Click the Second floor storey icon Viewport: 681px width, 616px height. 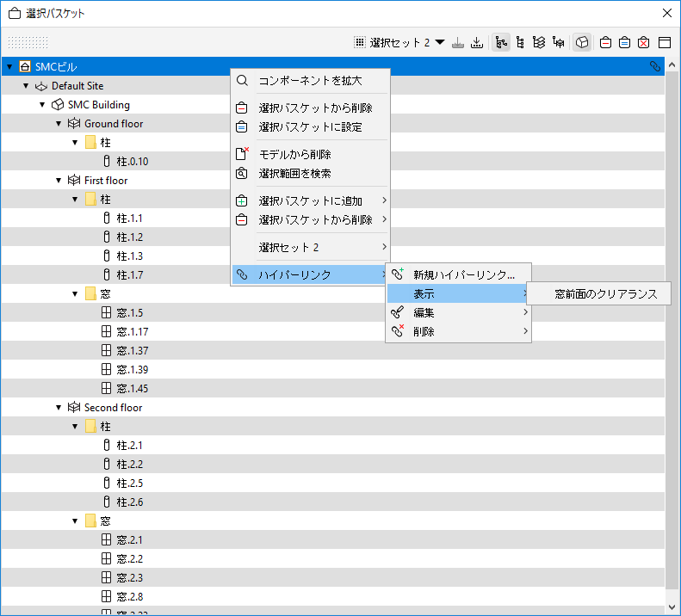pos(74,407)
